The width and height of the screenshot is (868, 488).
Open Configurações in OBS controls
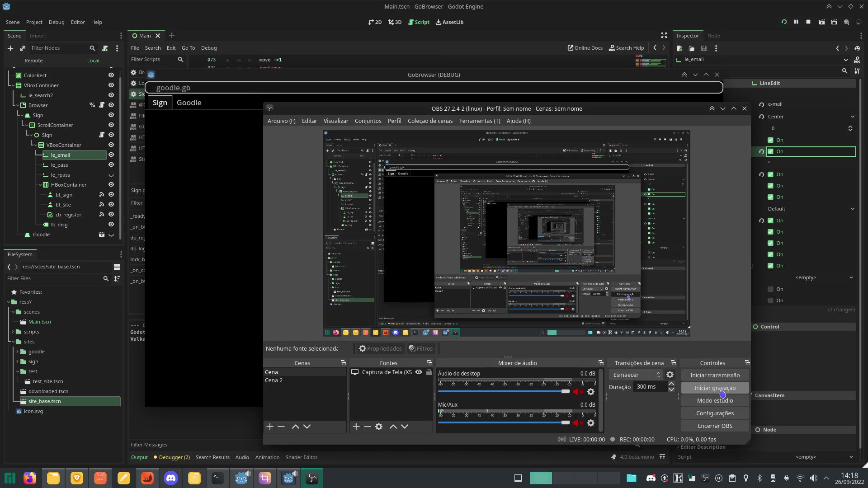point(715,413)
